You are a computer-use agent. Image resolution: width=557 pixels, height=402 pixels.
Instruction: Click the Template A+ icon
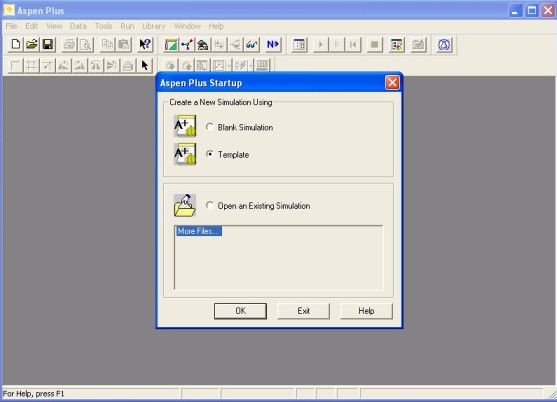click(185, 154)
